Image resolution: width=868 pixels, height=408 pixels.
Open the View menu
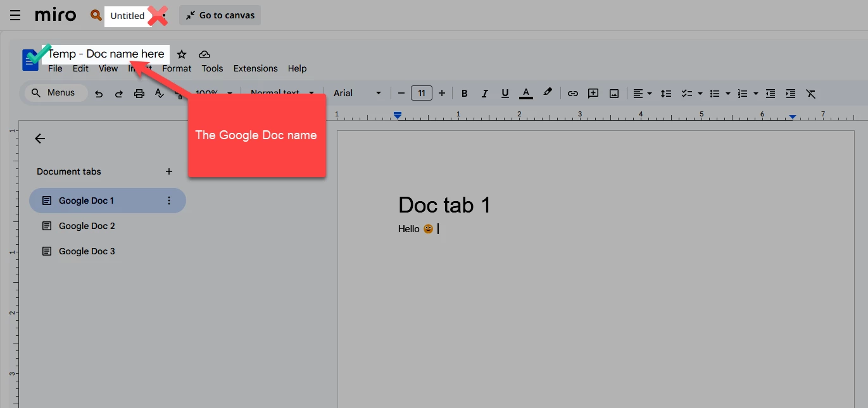point(108,68)
